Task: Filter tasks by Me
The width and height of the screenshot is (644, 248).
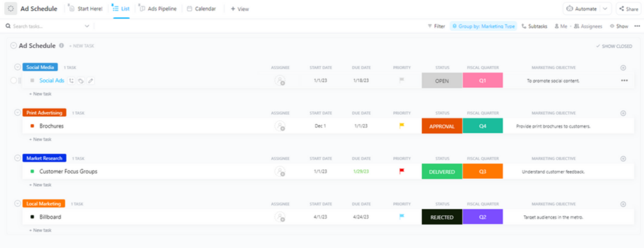Action: (x=561, y=26)
